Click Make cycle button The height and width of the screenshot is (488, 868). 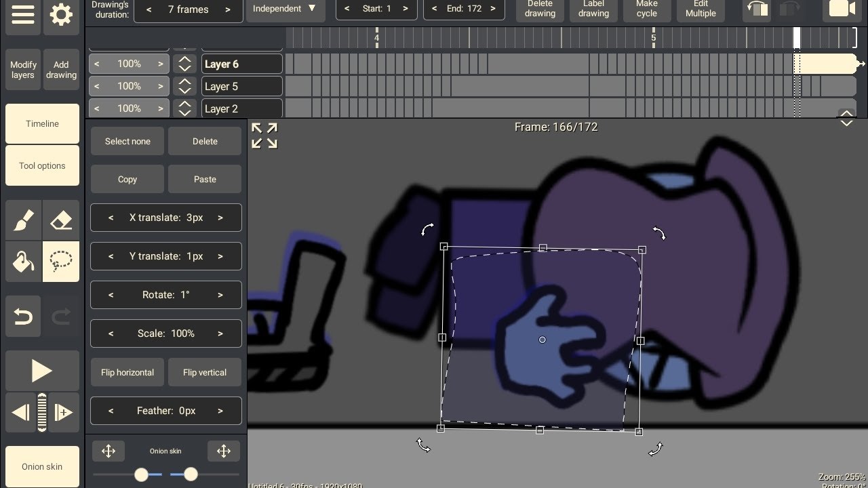[647, 9]
